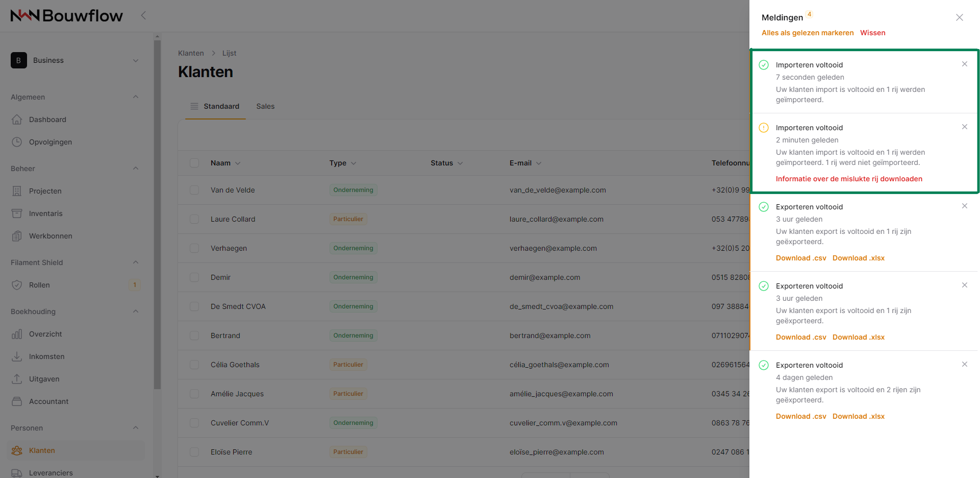Viewport: 980px width, 478px height.
Task: Open Werkbonnen clipboard icon
Action: 17,236
